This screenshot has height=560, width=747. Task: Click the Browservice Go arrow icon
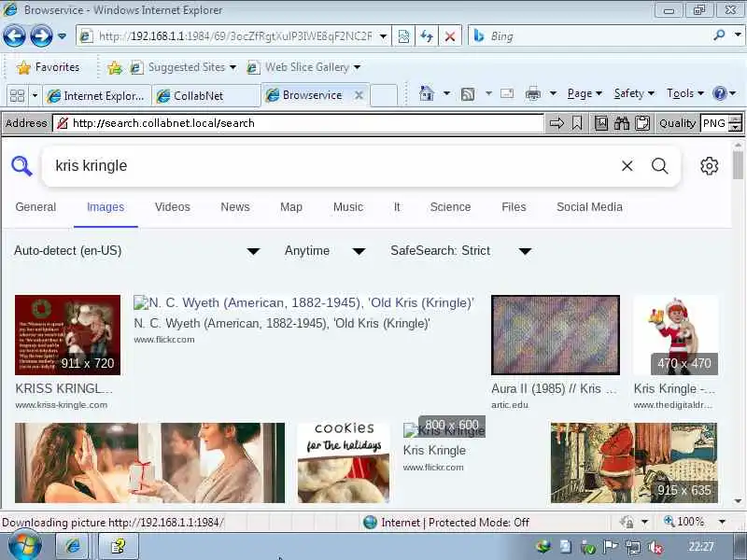pos(557,124)
